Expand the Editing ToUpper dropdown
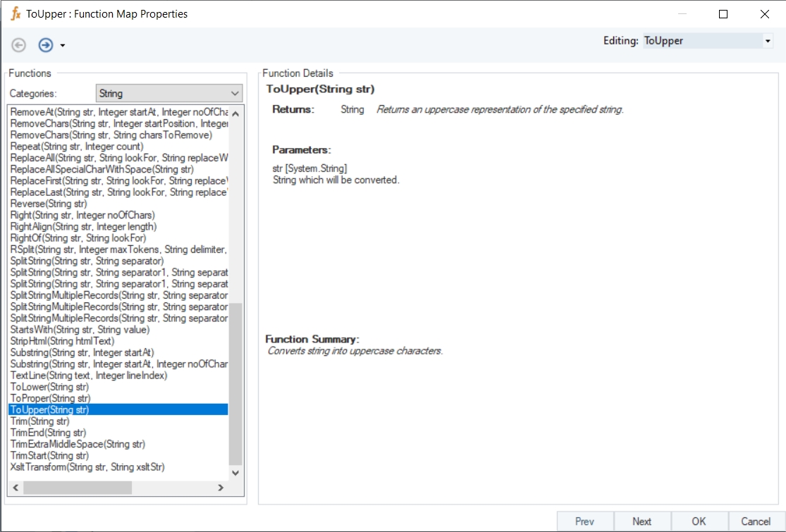This screenshot has height=532, width=786. [x=768, y=42]
